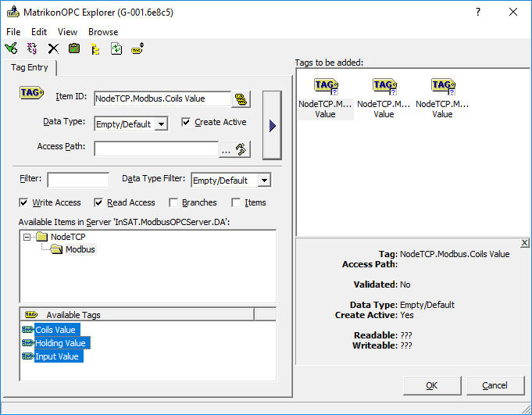
Task: Enable the Branches checkbox
Action: point(173,202)
